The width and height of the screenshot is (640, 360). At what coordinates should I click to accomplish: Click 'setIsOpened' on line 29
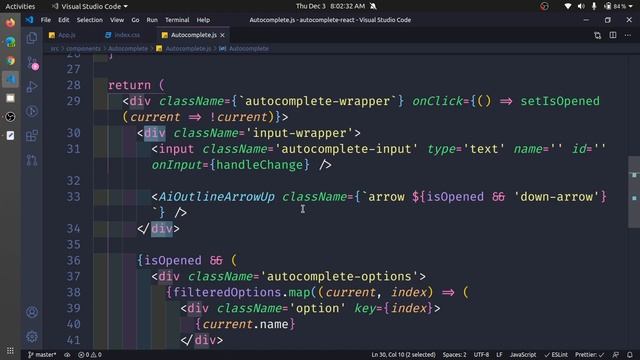pos(560,101)
